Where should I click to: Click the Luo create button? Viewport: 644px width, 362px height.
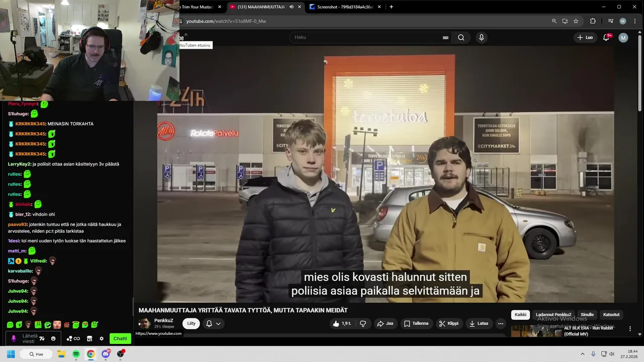click(x=585, y=38)
